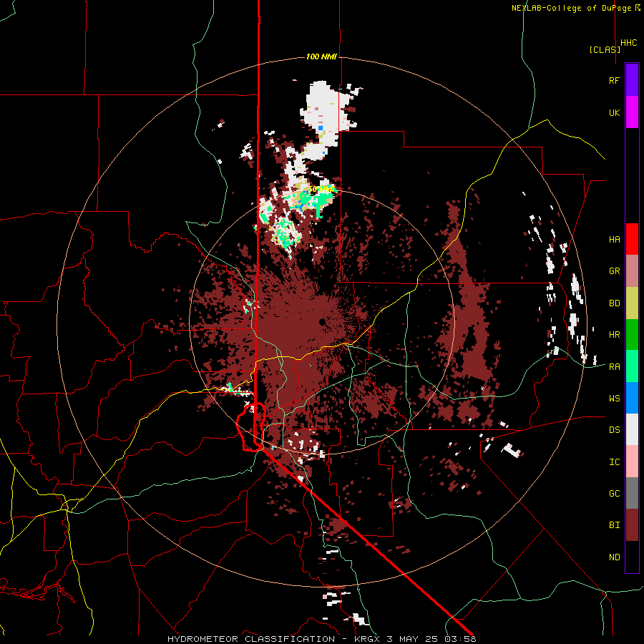Select the GR graupel color swatch
The height and width of the screenshot is (644, 644).
[632, 271]
